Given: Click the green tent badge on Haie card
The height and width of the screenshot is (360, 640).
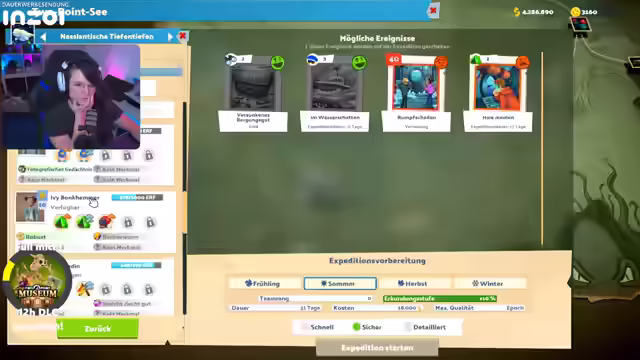Looking at the screenshot, I should click(476, 60).
